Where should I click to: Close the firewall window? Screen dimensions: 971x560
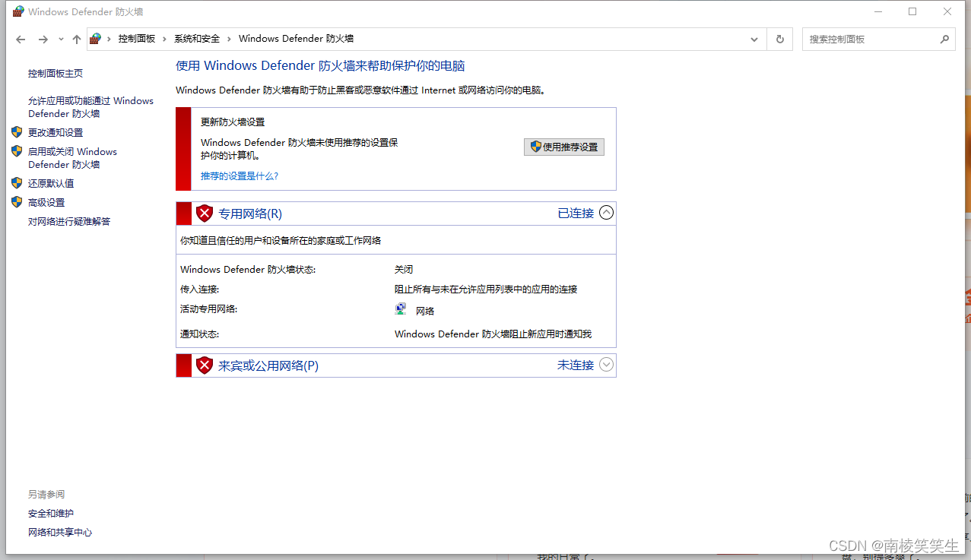[x=947, y=11]
